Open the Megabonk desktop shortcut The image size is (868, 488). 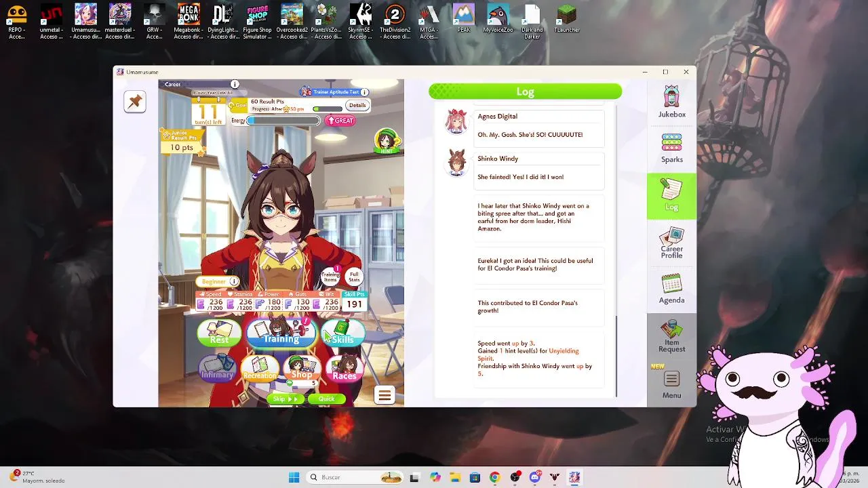(188, 21)
